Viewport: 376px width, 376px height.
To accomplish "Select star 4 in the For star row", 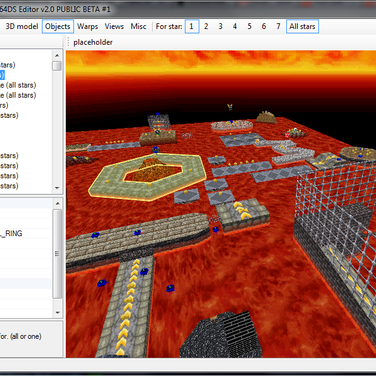I will (x=235, y=26).
